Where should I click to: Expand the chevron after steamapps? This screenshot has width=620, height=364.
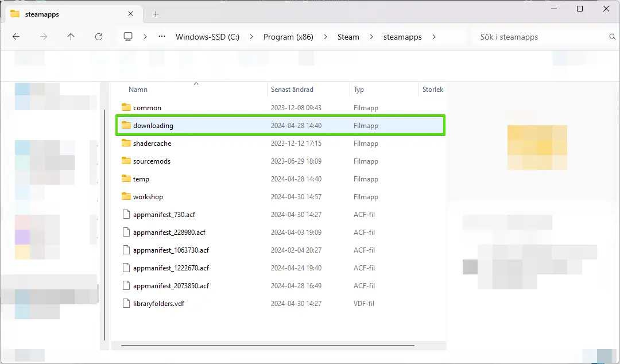[x=434, y=37]
